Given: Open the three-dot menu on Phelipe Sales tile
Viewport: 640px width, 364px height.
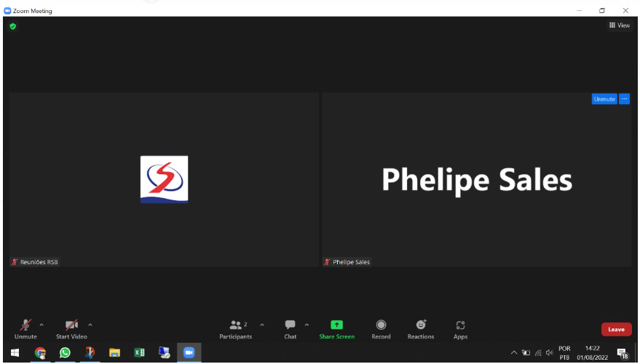Looking at the screenshot, I should (624, 99).
